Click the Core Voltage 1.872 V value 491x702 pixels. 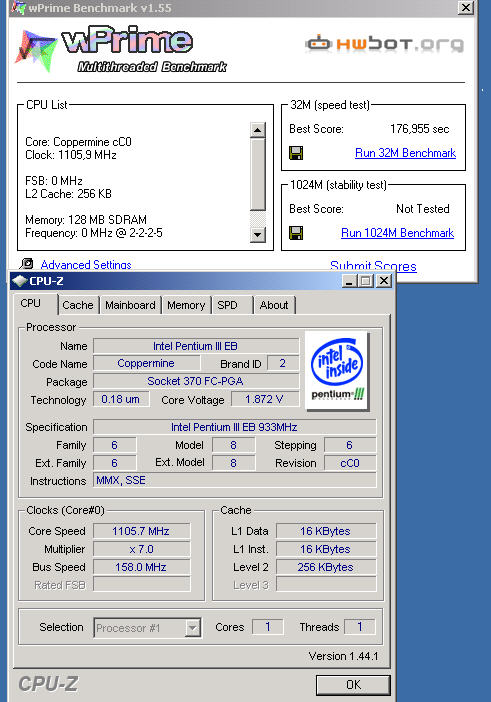coord(265,399)
